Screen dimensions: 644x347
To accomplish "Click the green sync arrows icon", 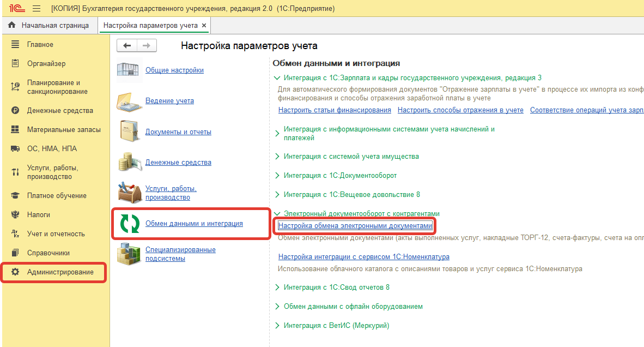I will tap(130, 224).
